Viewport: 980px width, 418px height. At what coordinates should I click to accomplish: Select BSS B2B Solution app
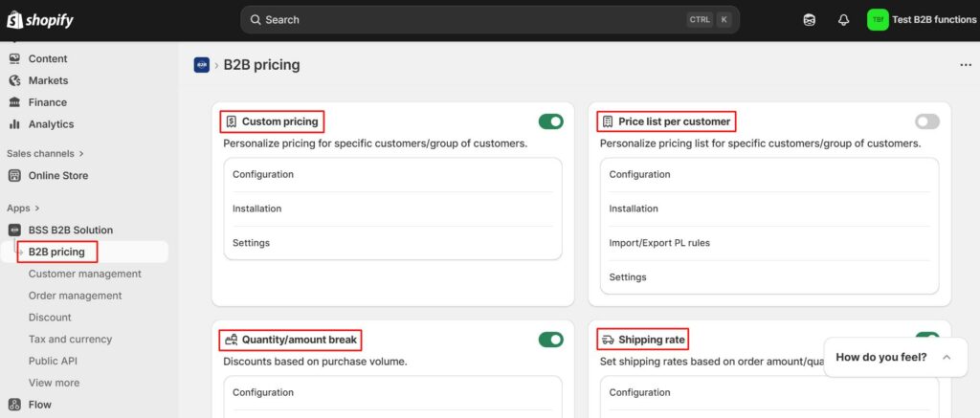click(71, 230)
